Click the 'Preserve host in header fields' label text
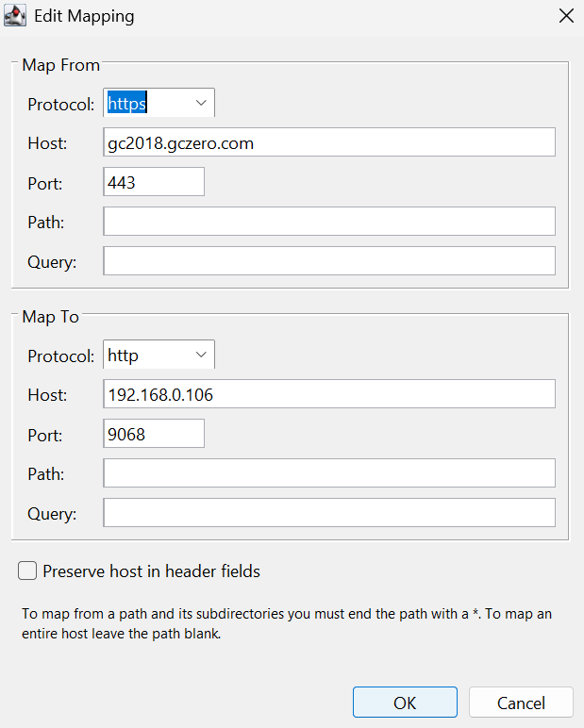Image resolution: width=584 pixels, height=728 pixels. (x=151, y=571)
